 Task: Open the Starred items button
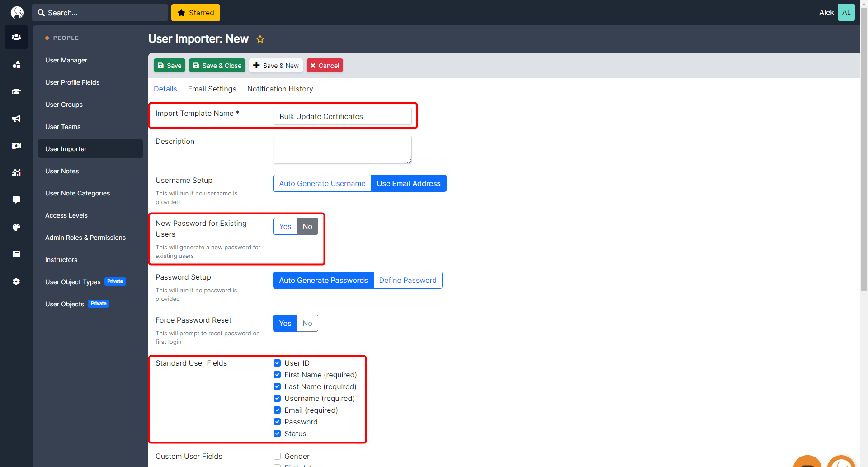click(x=196, y=13)
